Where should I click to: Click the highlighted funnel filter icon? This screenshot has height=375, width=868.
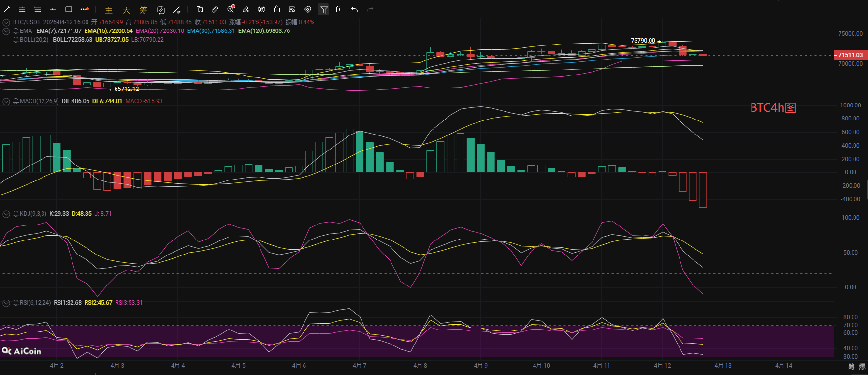324,9
